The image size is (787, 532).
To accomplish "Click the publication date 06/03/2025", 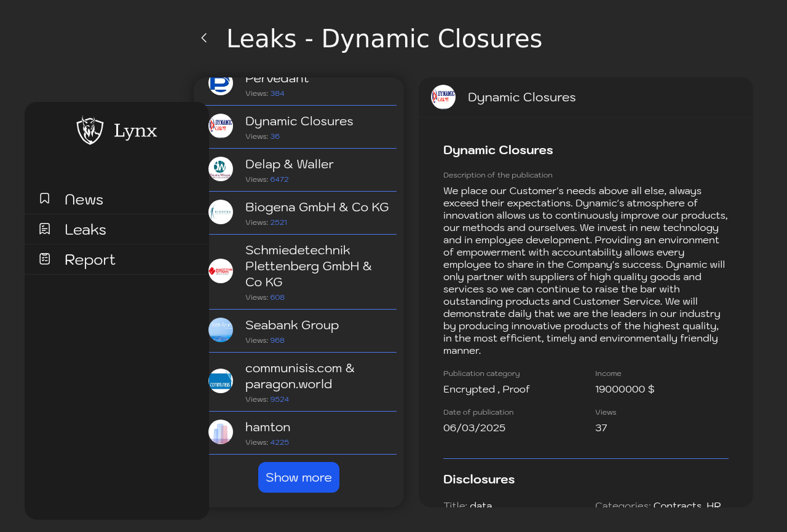I will (x=474, y=428).
